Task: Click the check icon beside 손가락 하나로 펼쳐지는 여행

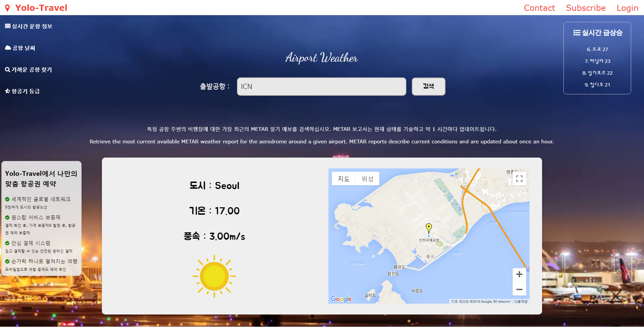Action: (x=7, y=261)
